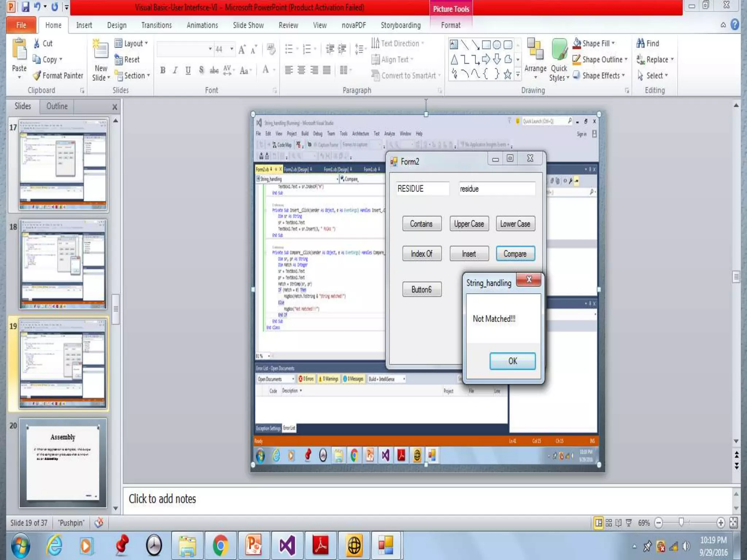The image size is (747, 560).
Task: Click the Format Painter icon
Action: [37, 76]
